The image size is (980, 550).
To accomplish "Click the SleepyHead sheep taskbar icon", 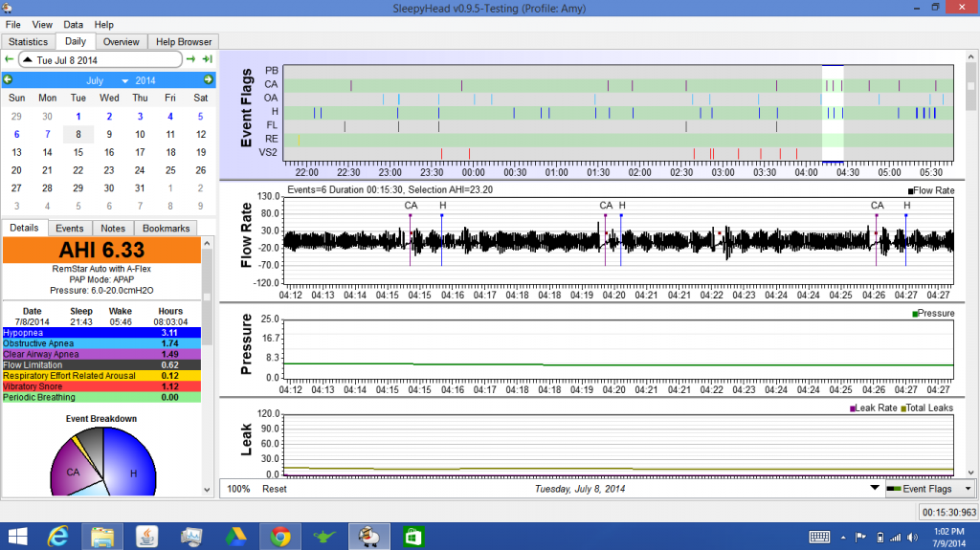I will tap(369, 535).
